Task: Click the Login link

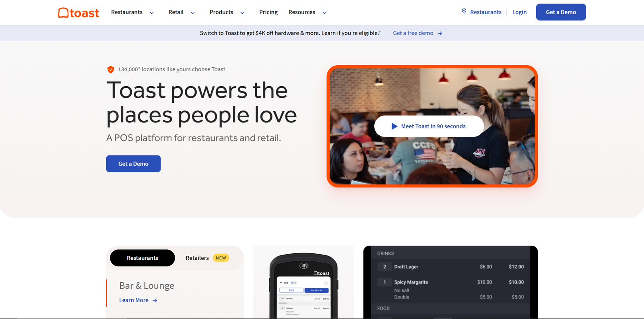Action: [519, 12]
